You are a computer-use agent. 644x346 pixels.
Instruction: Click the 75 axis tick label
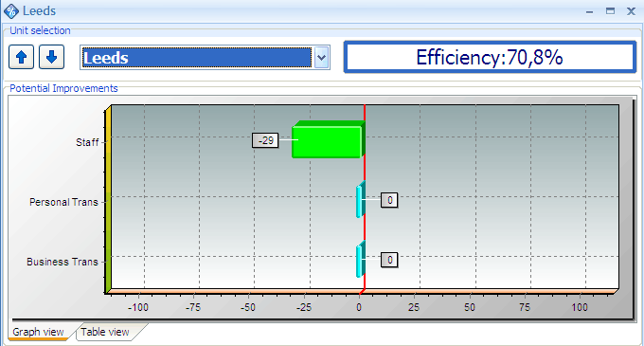[525, 307]
